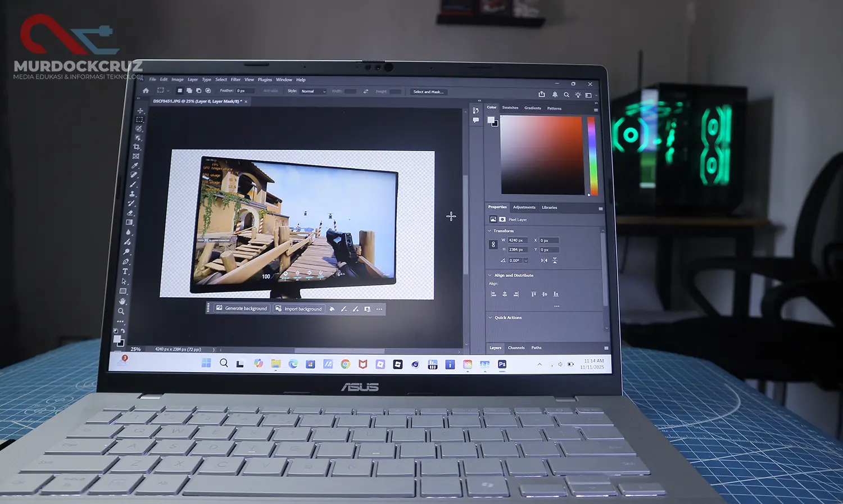843x504 pixels.
Task: Collapse the Transform section in Properties
Action: coord(490,231)
